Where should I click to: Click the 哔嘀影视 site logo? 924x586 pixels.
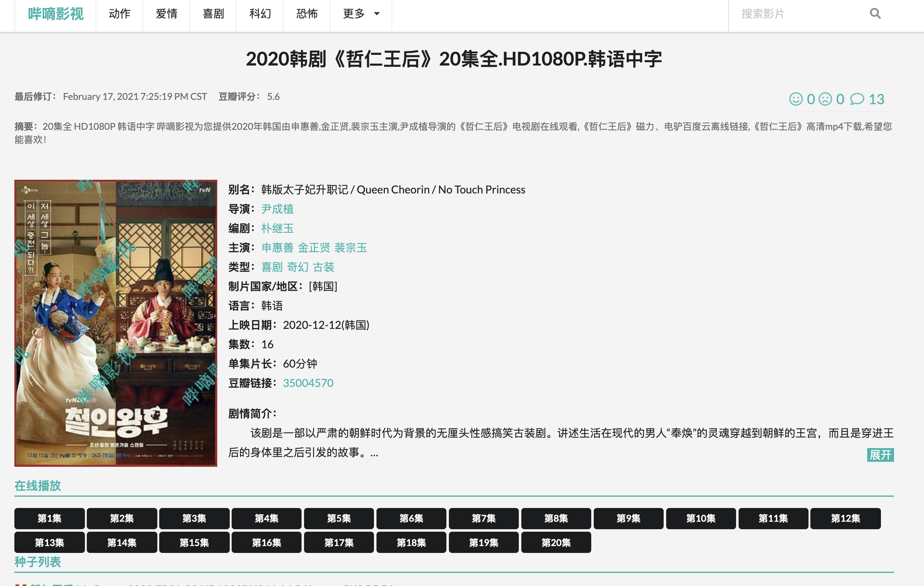coord(55,14)
